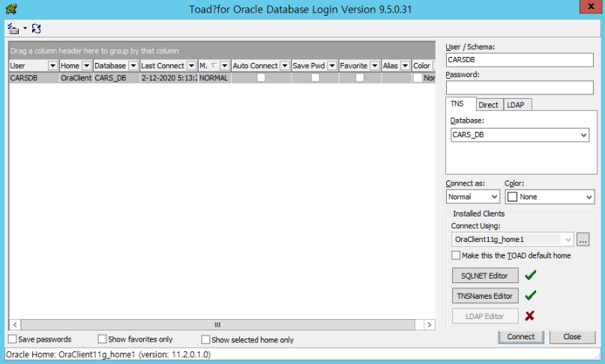The image size is (605, 364).
Task: Click the color swatch in CARSDB row
Action: 418,78
